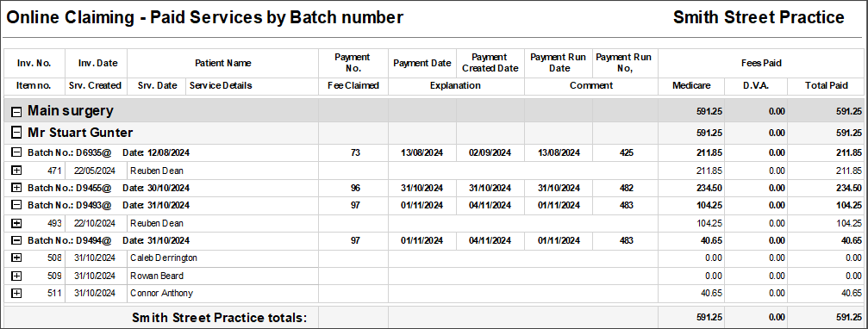This screenshot has width=868, height=329.
Task: Expand invoice 511 for Connor Anthony
Action: tap(16, 294)
